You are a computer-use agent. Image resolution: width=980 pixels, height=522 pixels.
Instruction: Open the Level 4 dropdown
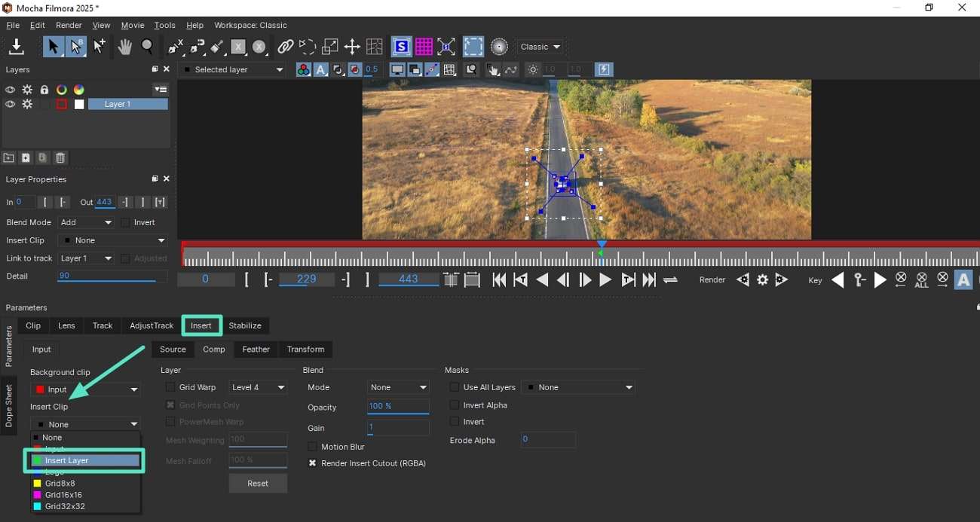259,387
